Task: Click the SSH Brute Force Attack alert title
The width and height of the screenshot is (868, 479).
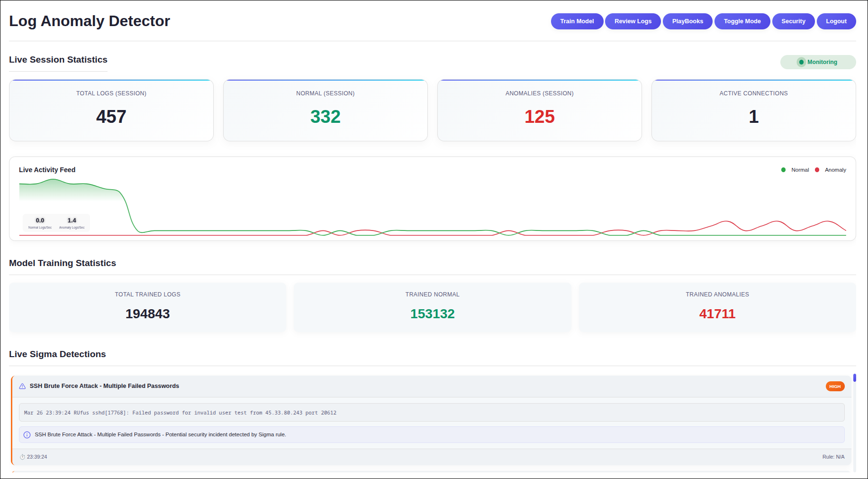Action: point(104,386)
